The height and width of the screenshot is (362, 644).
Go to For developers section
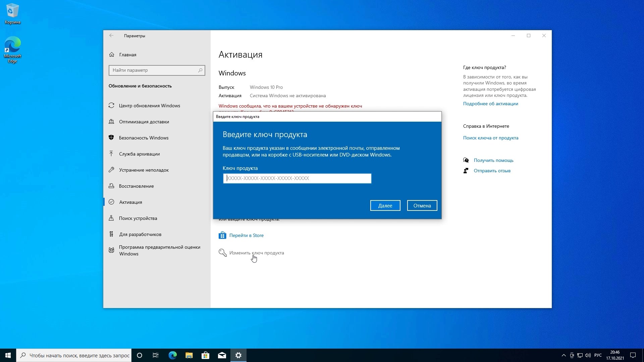click(140, 234)
